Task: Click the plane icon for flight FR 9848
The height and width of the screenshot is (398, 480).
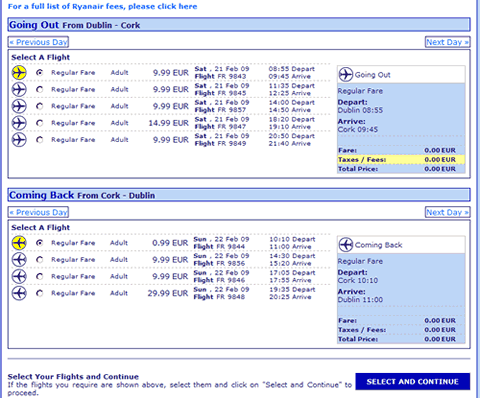Action: (x=19, y=293)
